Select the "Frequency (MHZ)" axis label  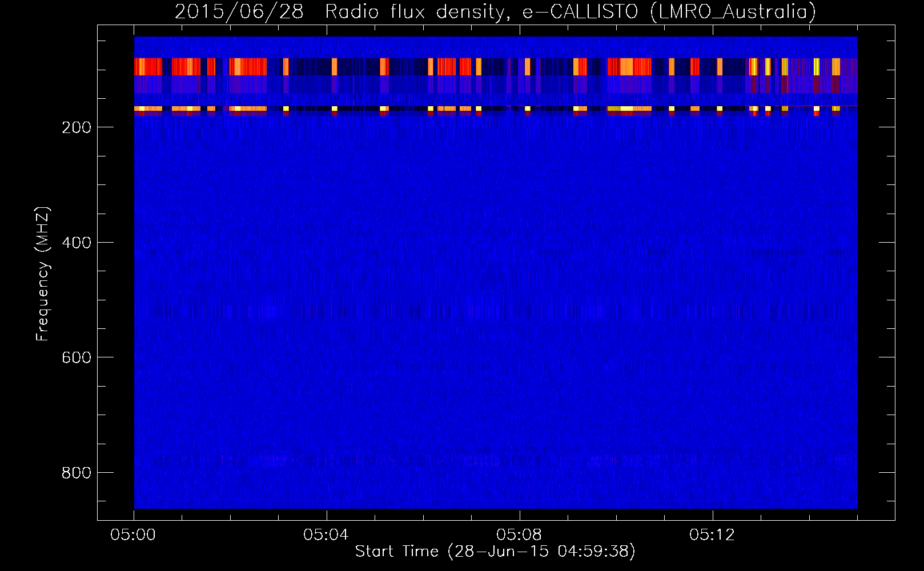click(43, 274)
